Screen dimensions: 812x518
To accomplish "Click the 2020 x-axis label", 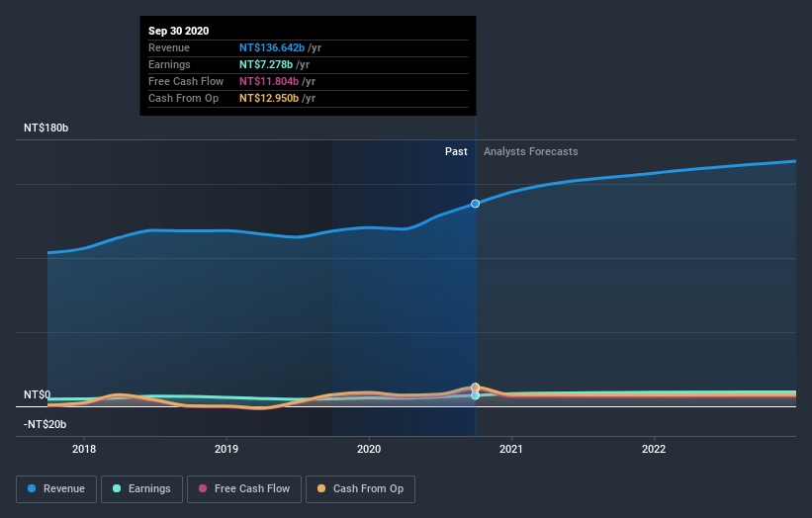I will coord(369,449).
